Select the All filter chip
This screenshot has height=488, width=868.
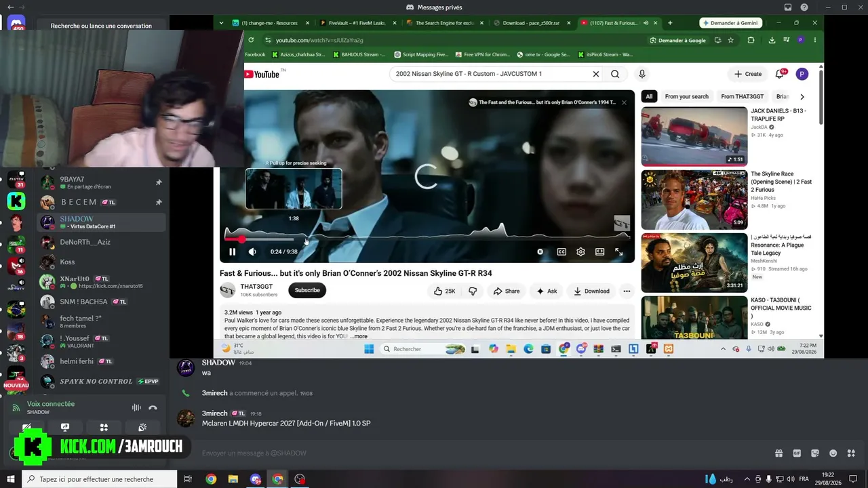click(649, 96)
